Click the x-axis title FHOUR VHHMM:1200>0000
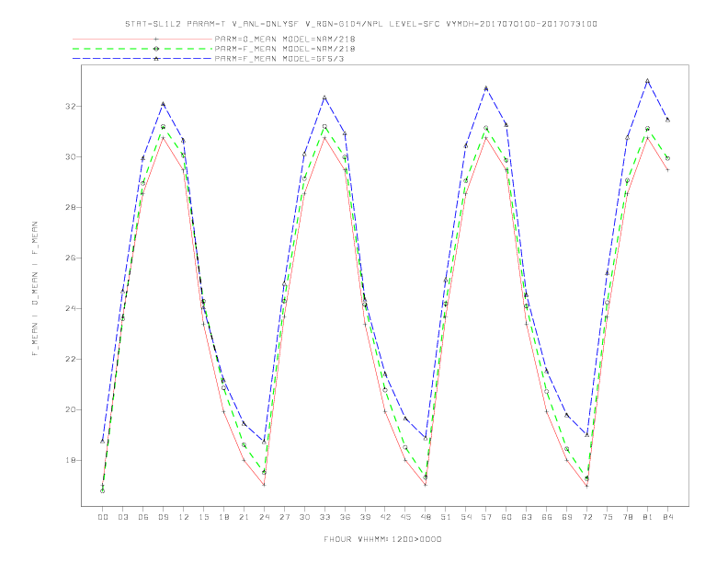This screenshot has height=563, width=728. click(x=382, y=539)
